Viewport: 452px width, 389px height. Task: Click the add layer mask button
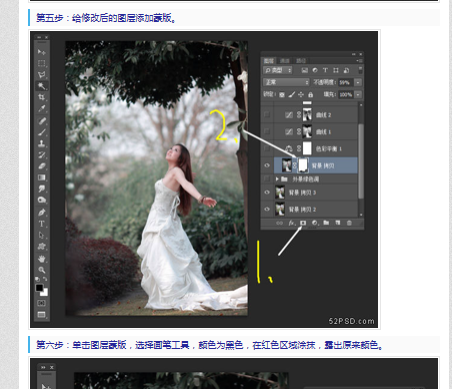(303, 223)
